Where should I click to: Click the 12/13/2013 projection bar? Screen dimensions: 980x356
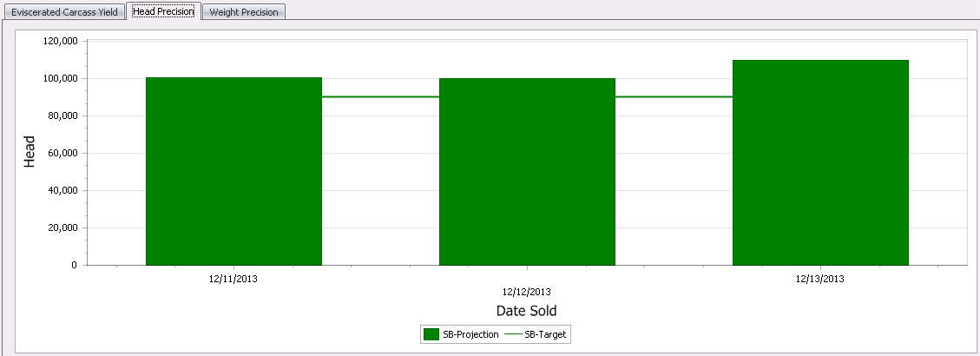820,162
